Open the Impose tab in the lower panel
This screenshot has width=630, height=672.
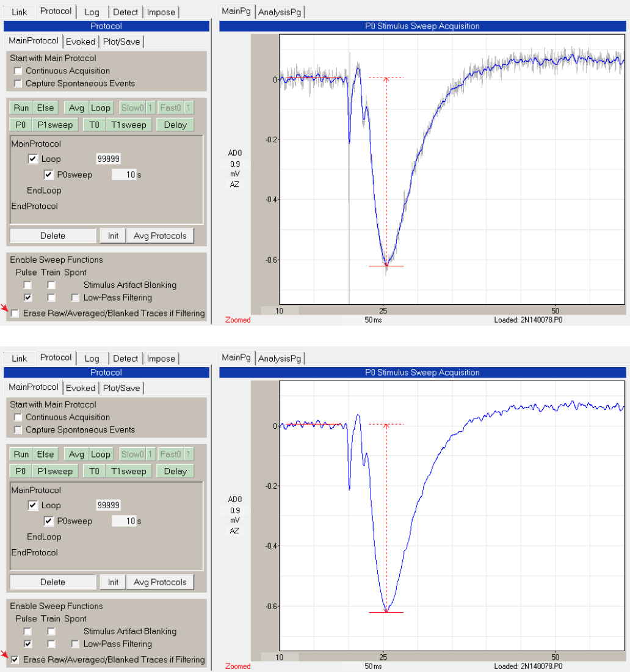[x=161, y=359]
